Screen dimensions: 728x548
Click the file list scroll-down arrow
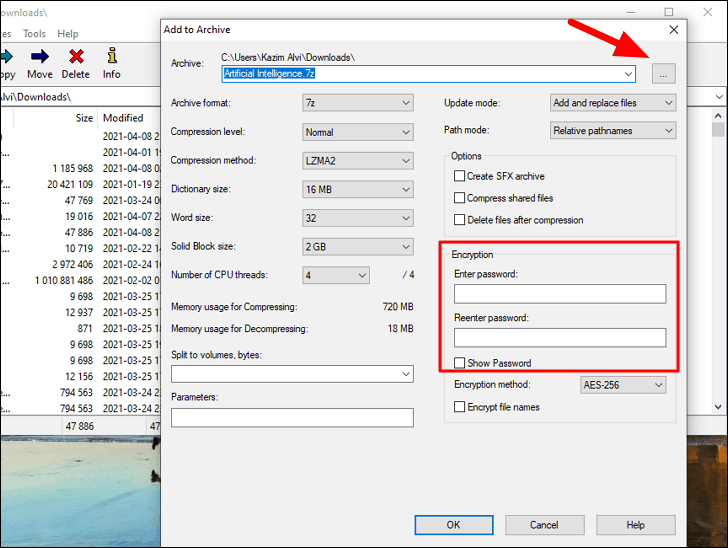[718, 407]
